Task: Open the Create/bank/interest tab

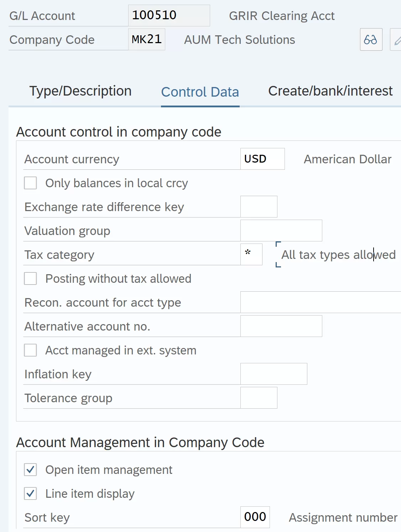Action: (x=330, y=91)
